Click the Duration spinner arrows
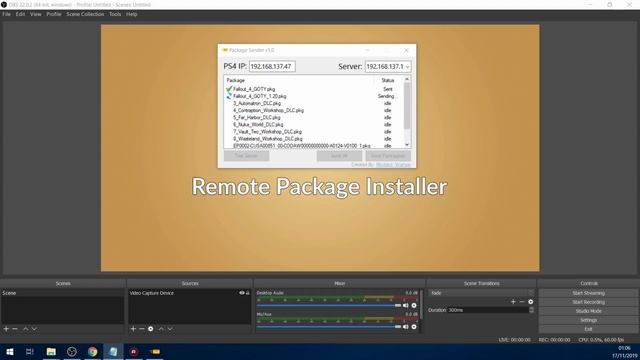The height and width of the screenshot is (360, 640). click(531, 310)
